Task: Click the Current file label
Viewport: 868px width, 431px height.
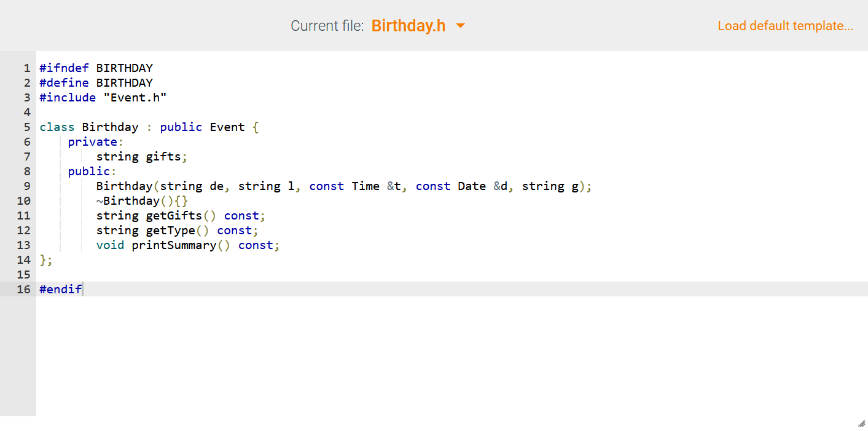Action: (x=327, y=25)
